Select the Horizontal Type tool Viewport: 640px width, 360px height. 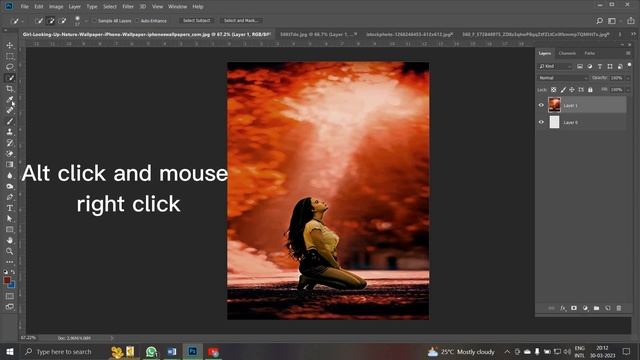[9, 208]
